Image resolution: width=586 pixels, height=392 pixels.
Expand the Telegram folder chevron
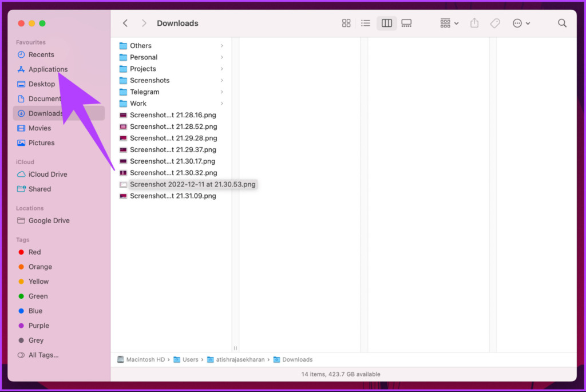point(222,92)
